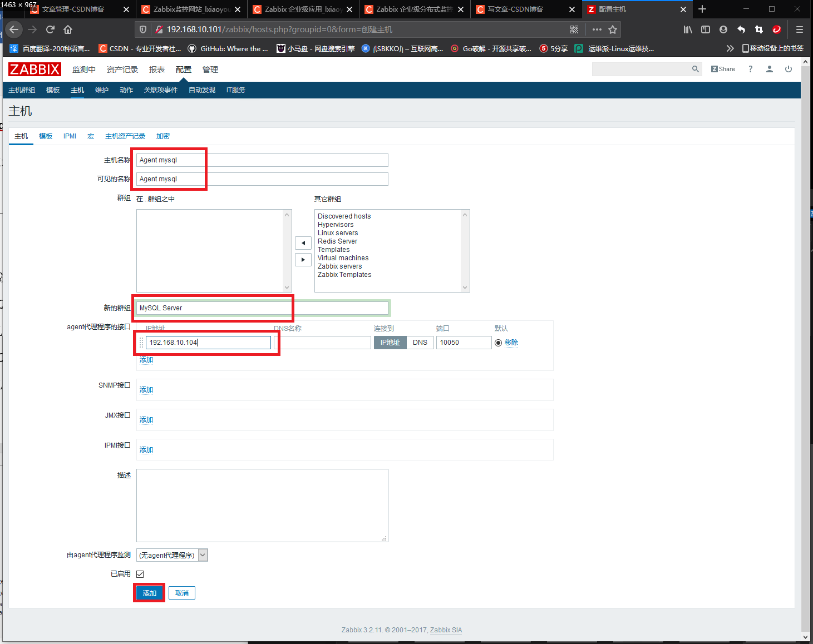The image size is (813, 644).
Task: Click the Share button
Action: (x=723, y=69)
